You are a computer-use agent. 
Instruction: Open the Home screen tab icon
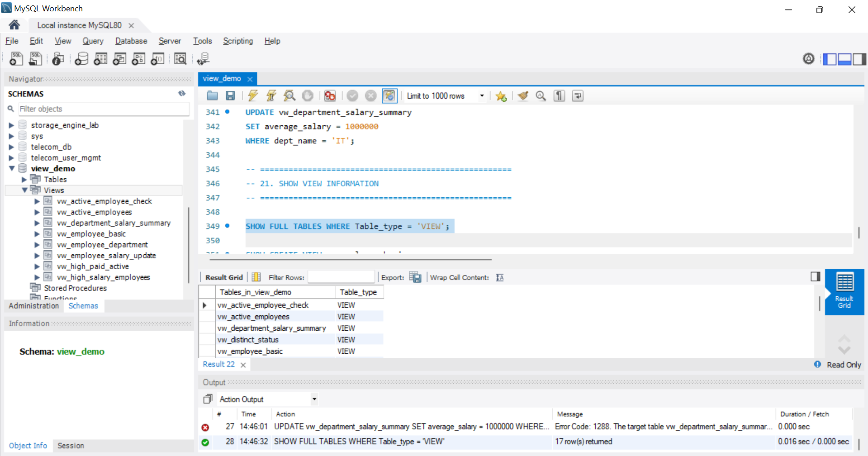[14, 25]
